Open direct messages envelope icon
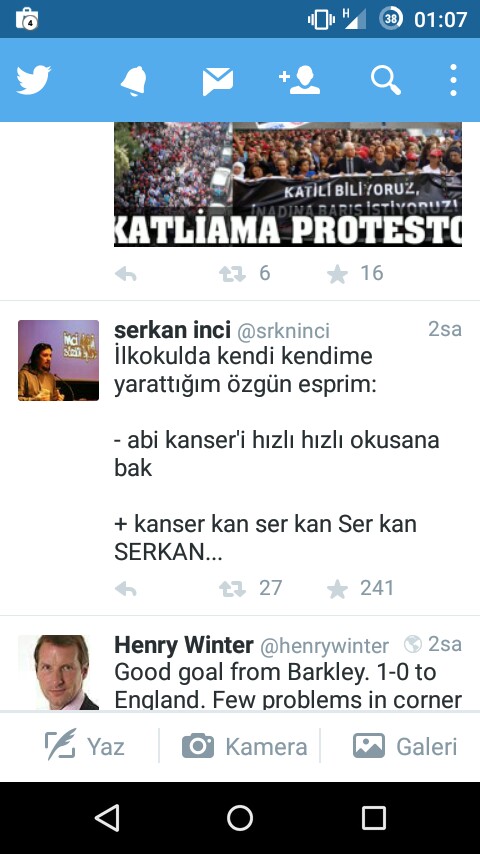Image resolution: width=480 pixels, height=854 pixels. coord(218,82)
